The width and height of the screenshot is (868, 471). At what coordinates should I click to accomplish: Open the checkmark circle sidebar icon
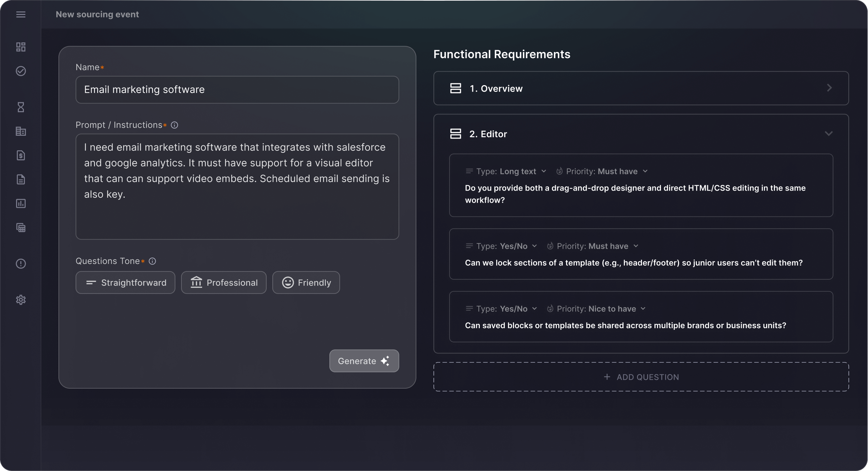point(21,71)
